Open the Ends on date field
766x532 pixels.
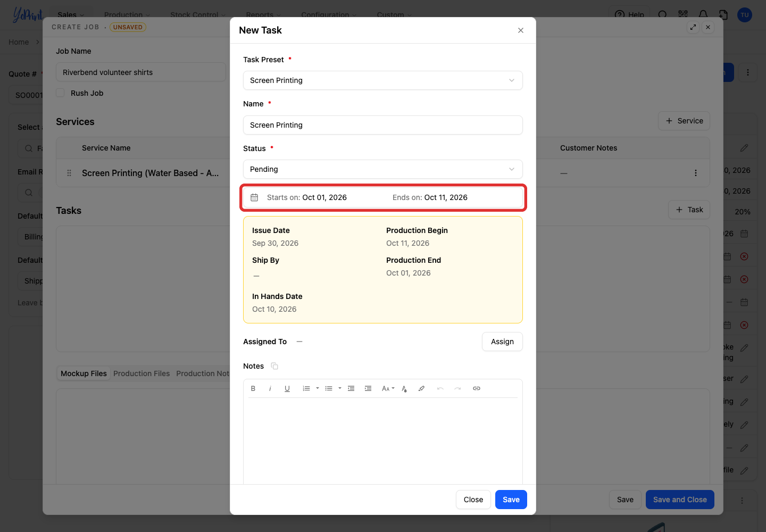click(430, 197)
